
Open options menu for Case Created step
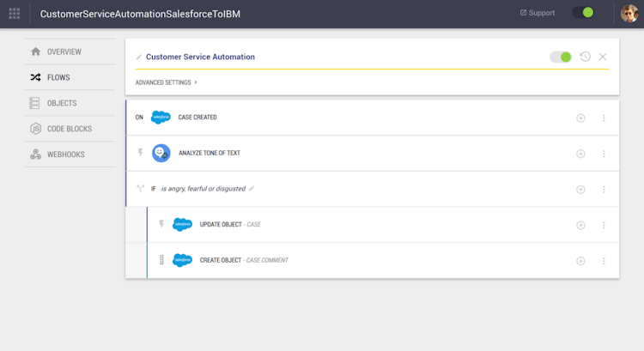point(604,118)
